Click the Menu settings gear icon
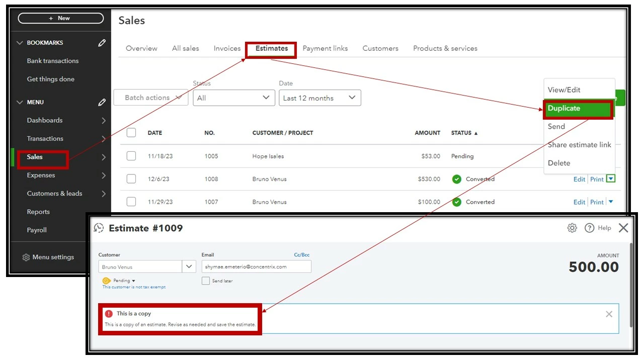644x362 pixels. click(x=26, y=257)
